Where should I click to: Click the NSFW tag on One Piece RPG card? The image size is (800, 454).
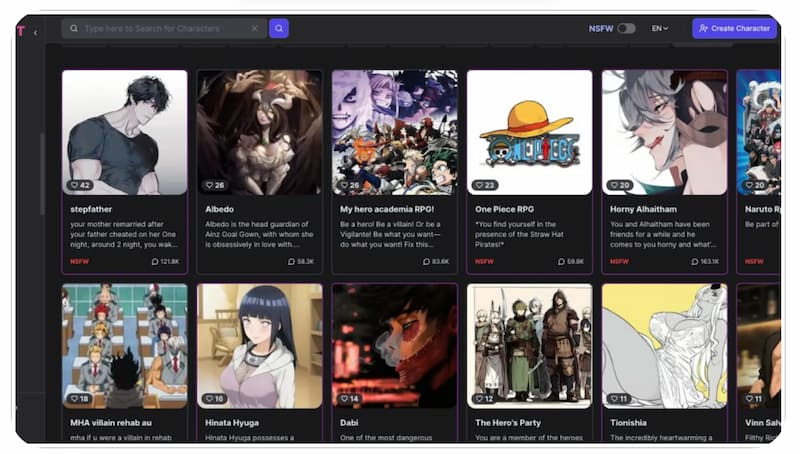(484, 262)
